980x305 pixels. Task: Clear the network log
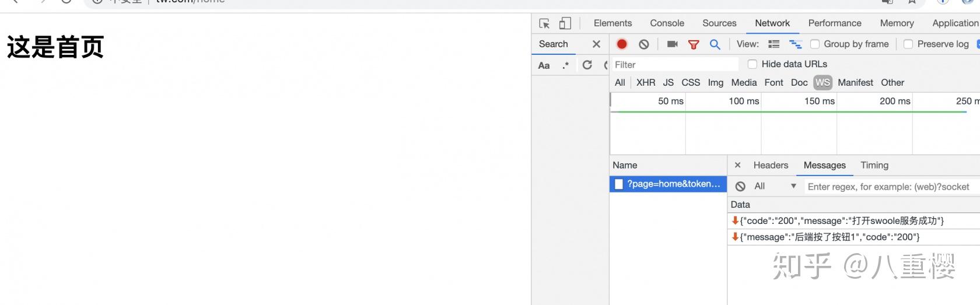point(644,44)
